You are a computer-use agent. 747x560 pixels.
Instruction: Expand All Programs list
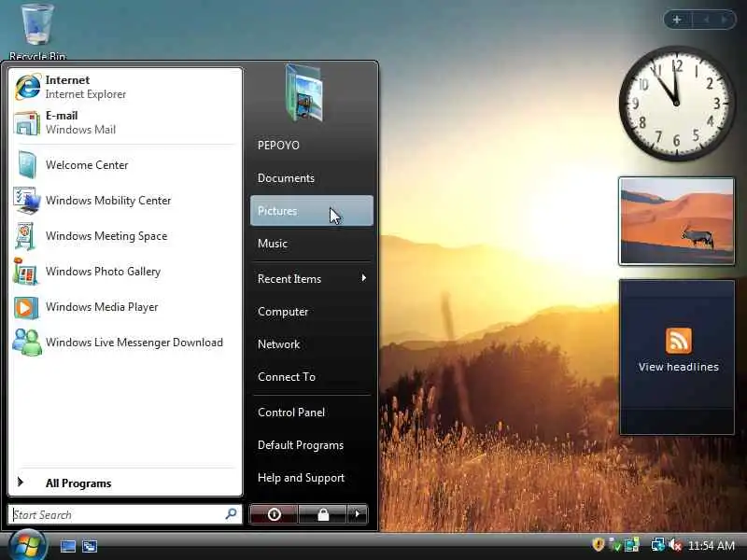(125, 483)
